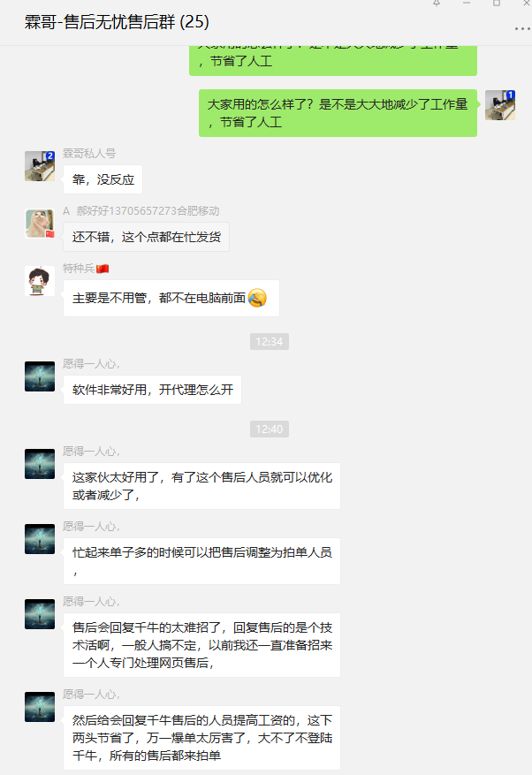This screenshot has height=775, width=532.
Task: Click sender name with phone 13705657273
Action: tap(141, 211)
